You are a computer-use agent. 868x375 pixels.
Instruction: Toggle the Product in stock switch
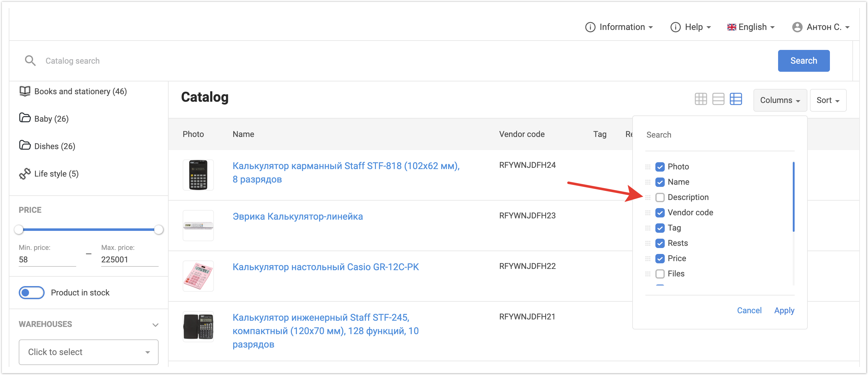pos(31,293)
